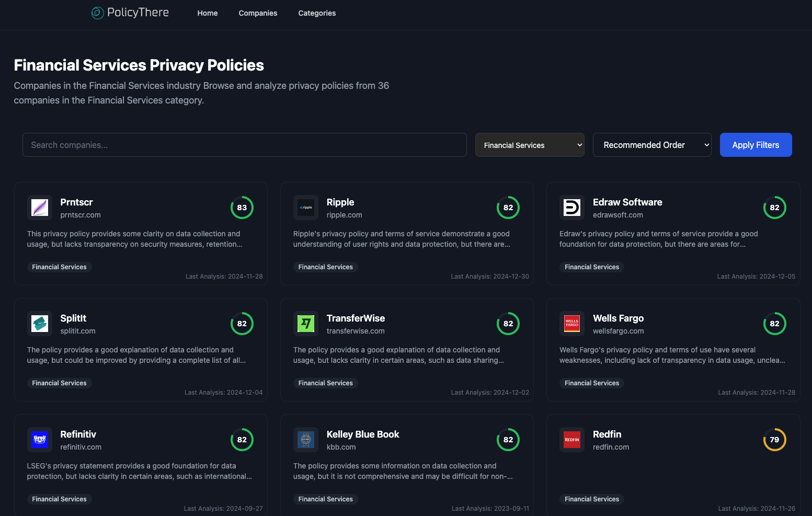Screen dimensions: 812x516
Task: Open the Kelley Blue Book title
Action: [x=363, y=434]
